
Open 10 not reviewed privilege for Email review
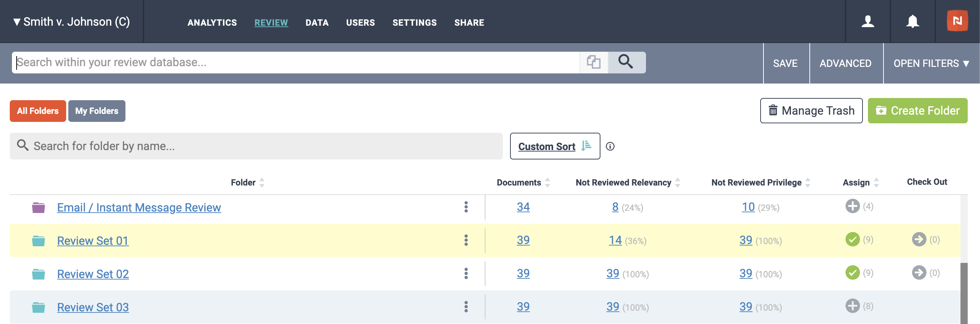[x=748, y=207]
